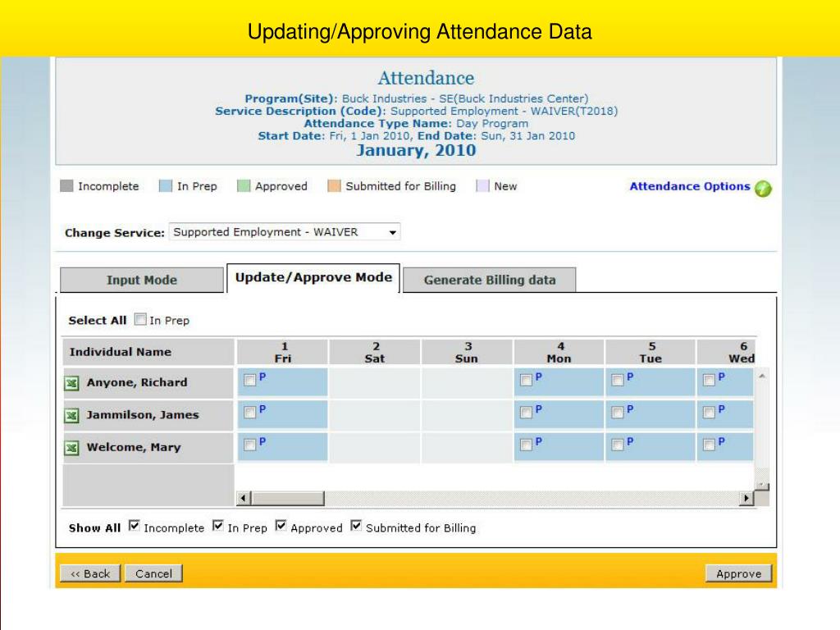
Task: Click the 1 Fri column header
Action: 282,352
